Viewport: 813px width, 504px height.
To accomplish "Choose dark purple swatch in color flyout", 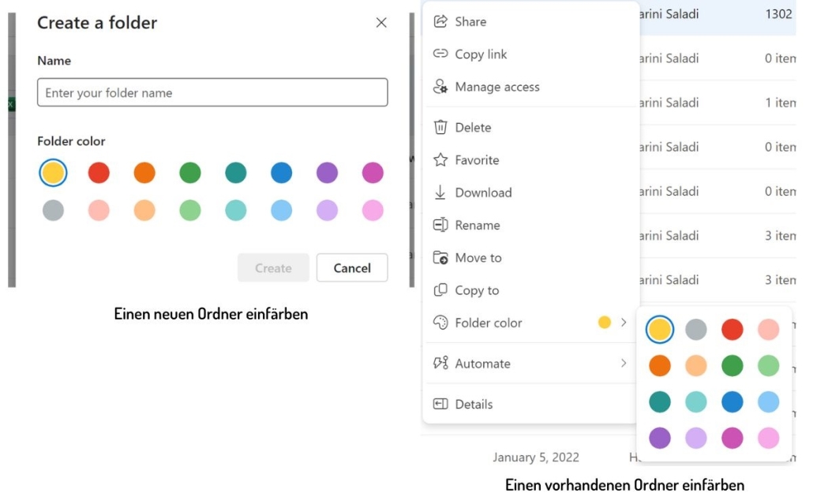I will pos(660,439).
